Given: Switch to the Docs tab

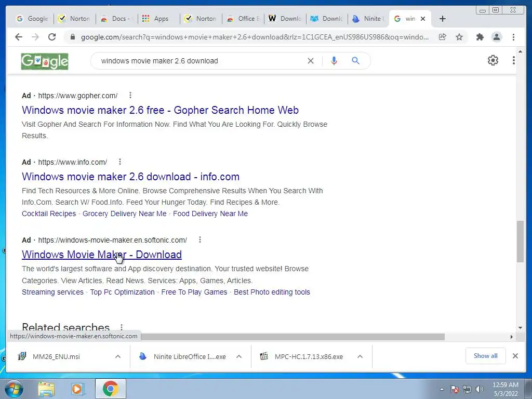Looking at the screenshot, I should (116, 19).
